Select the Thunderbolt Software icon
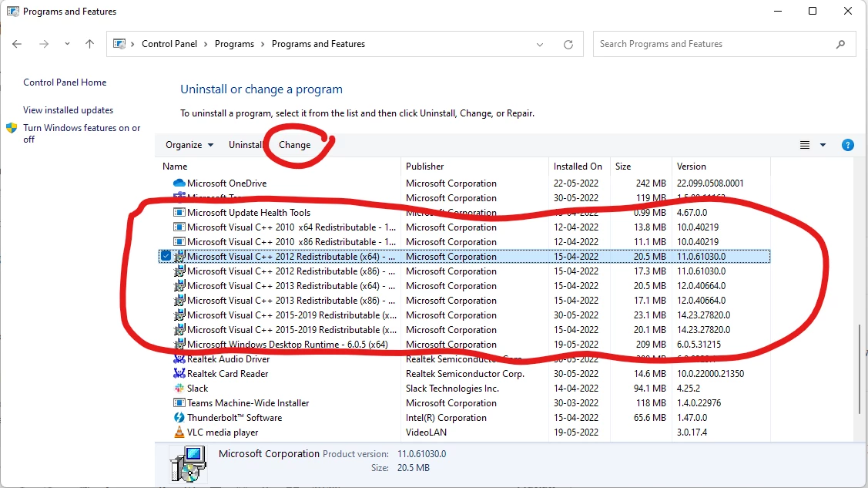This screenshot has height=488, width=868. tap(179, 418)
